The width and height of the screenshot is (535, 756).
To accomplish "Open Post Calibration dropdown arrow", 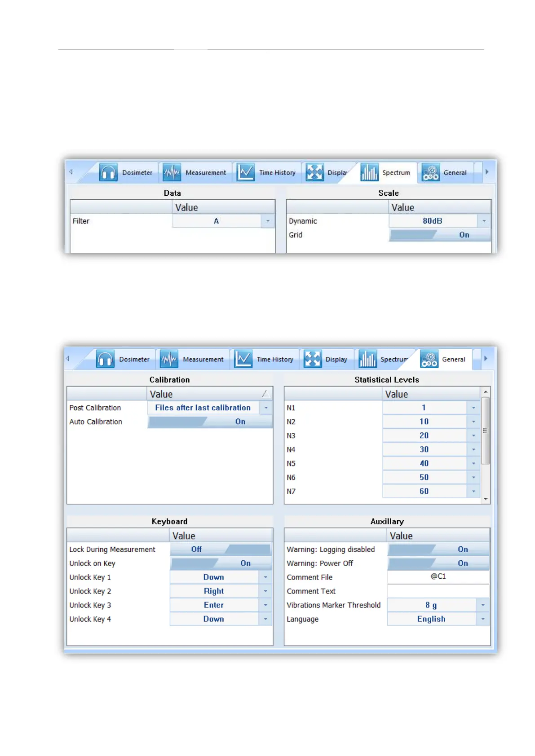I will pos(266,408).
